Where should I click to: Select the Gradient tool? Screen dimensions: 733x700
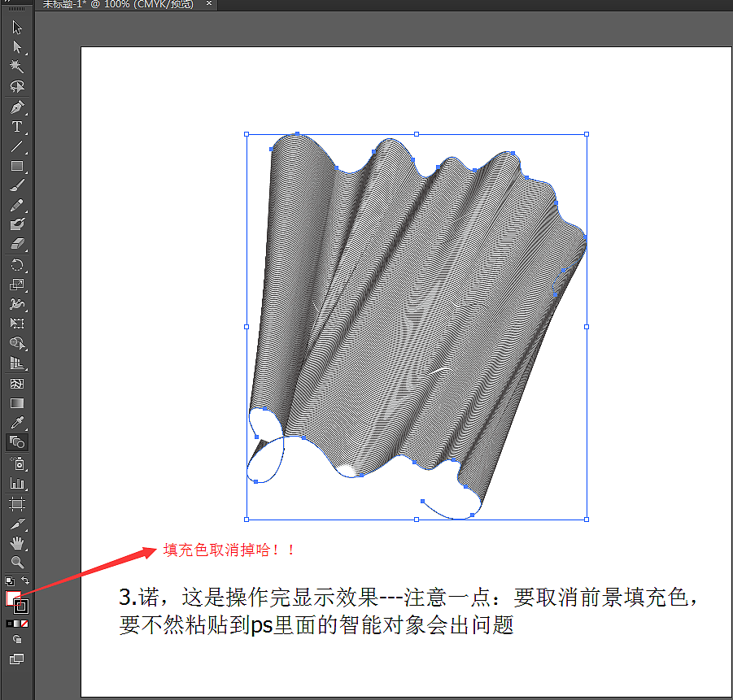17,403
